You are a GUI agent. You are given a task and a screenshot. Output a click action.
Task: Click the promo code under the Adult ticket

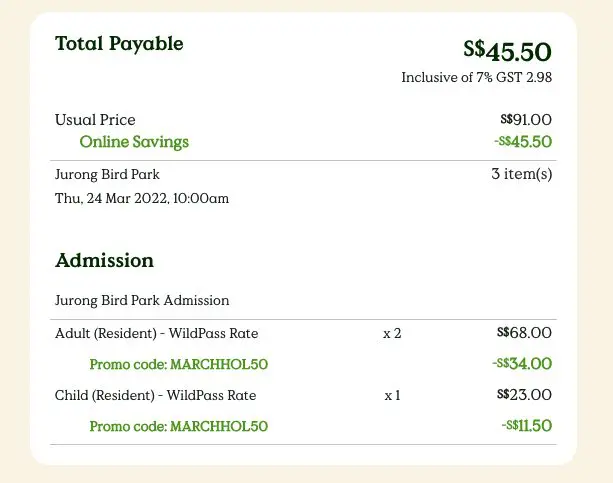coord(179,364)
